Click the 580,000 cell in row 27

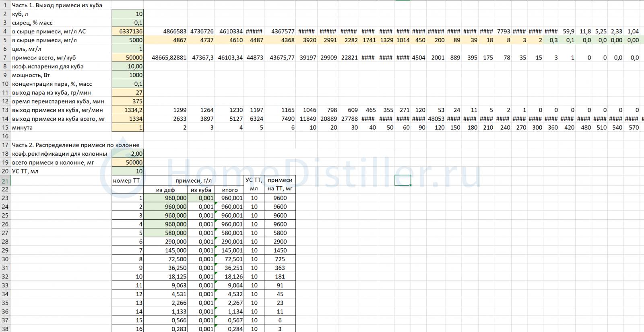(x=165, y=233)
